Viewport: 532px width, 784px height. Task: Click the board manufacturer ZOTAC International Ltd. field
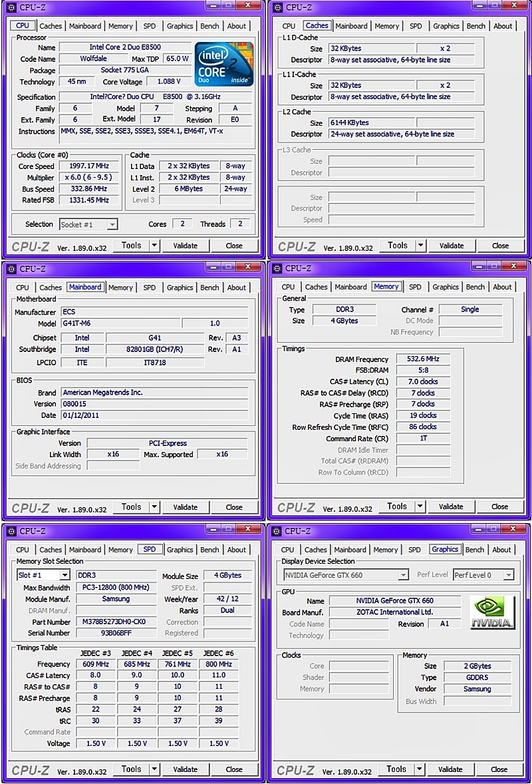394,612
